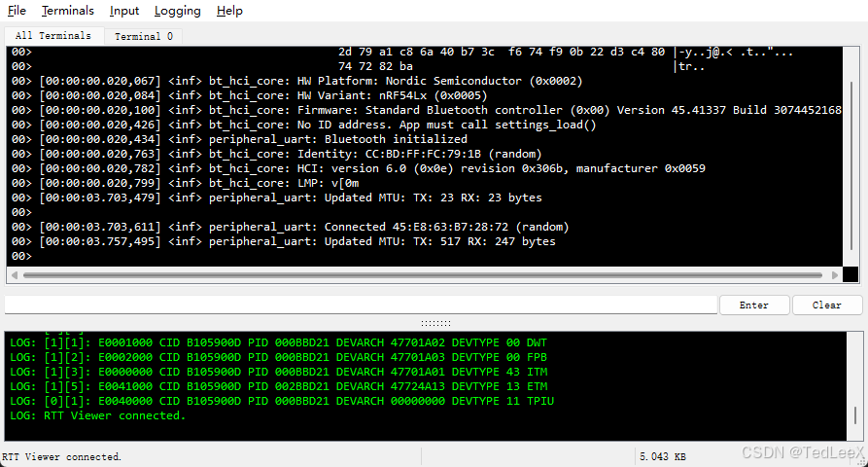Viewport: 868px width, 467px height.
Task: Click the Clear button
Action: click(827, 305)
